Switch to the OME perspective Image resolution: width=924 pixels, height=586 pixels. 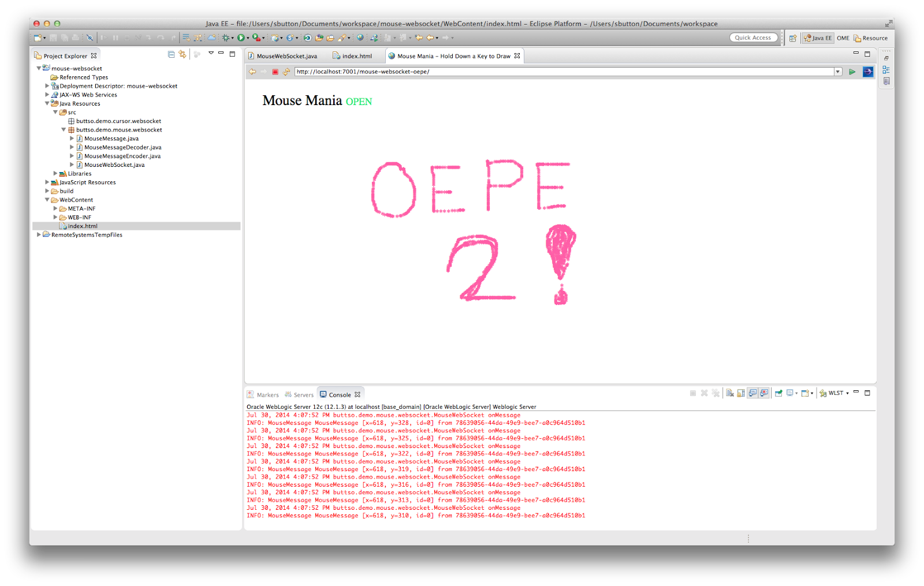[x=843, y=38]
